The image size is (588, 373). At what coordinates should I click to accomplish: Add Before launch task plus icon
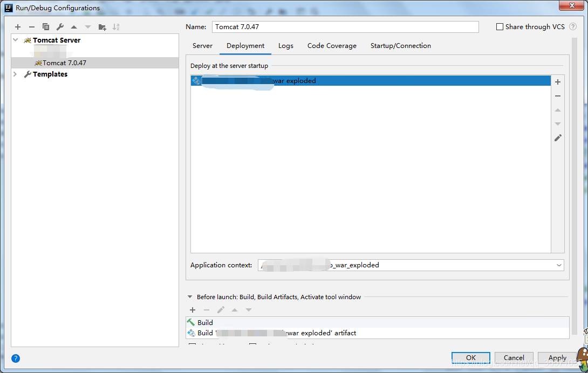(193, 309)
